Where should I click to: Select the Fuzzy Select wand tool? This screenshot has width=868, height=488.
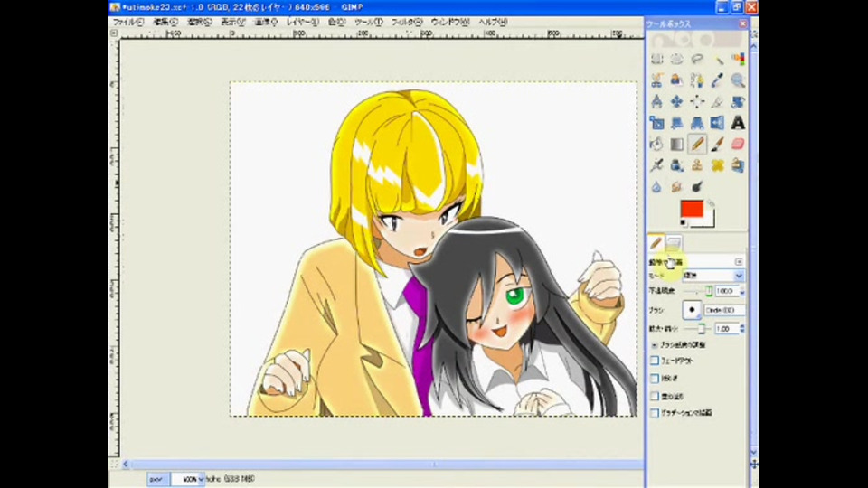[x=718, y=60]
